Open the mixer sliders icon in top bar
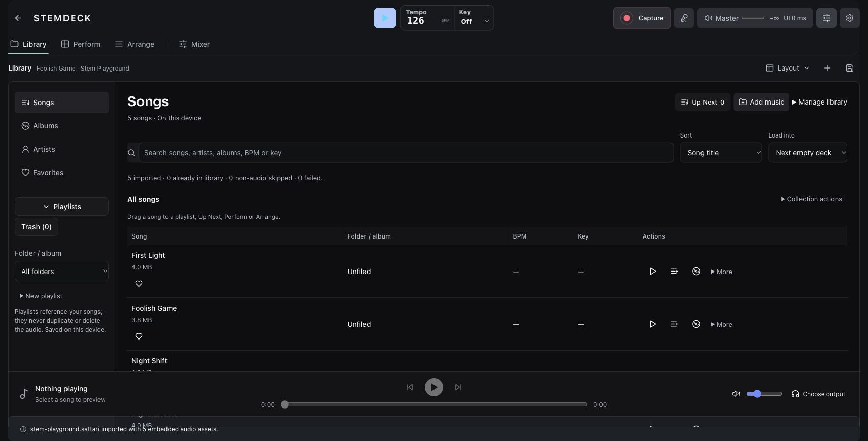This screenshot has height=441, width=868. (826, 18)
